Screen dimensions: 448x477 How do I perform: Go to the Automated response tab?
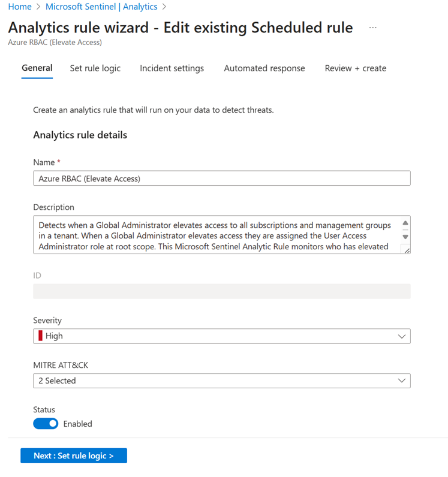[x=264, y=68]
